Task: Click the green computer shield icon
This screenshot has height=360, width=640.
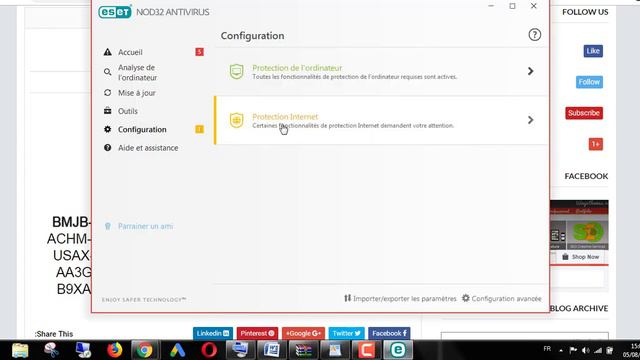Action: click(x=236, y=71)
